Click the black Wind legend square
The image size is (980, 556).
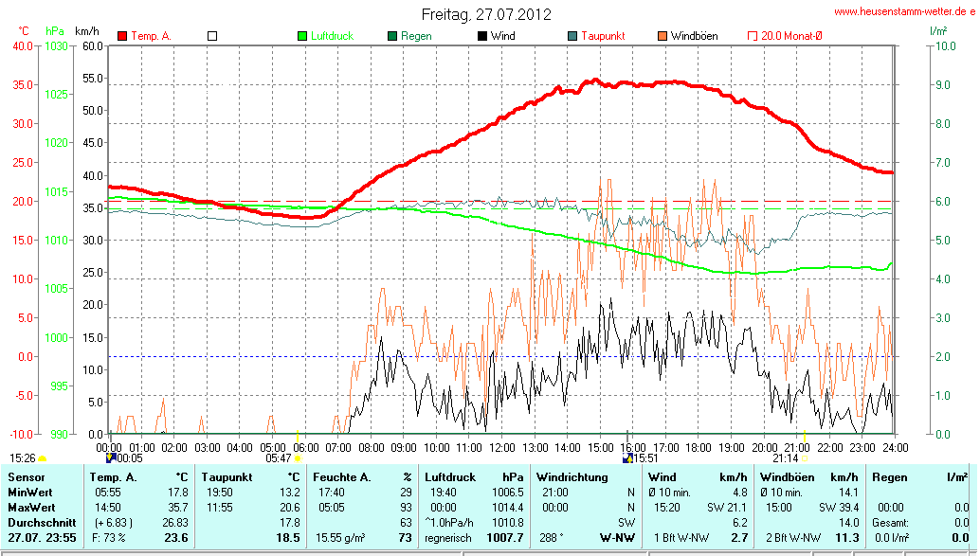(x=482, y=36)
